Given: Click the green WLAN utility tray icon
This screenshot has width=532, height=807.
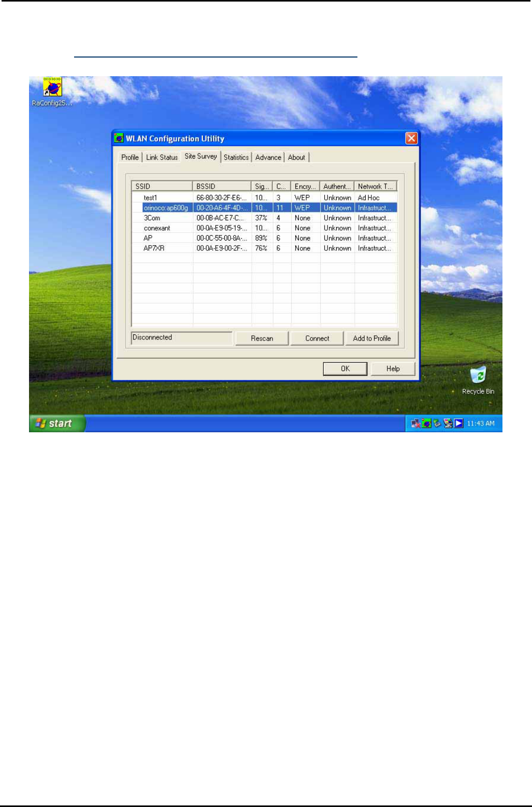Looking at the screenshot, I should [x=426, y=423].
